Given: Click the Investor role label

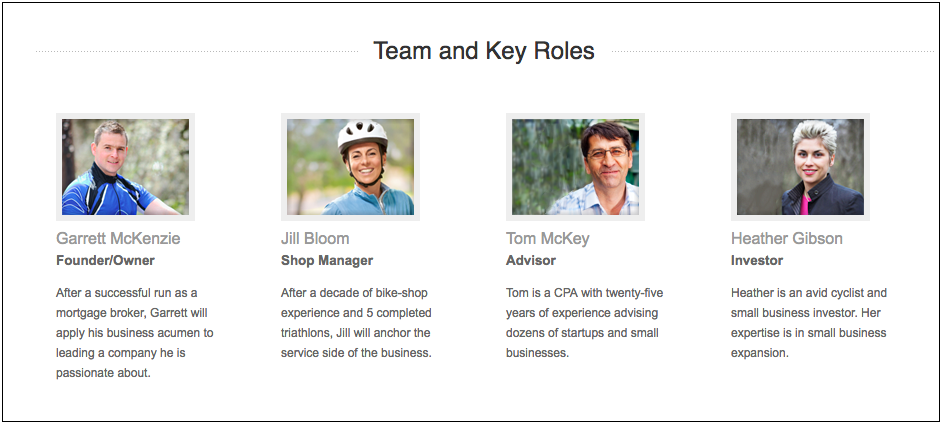Looking at the screenshot, I should (757, 260).
